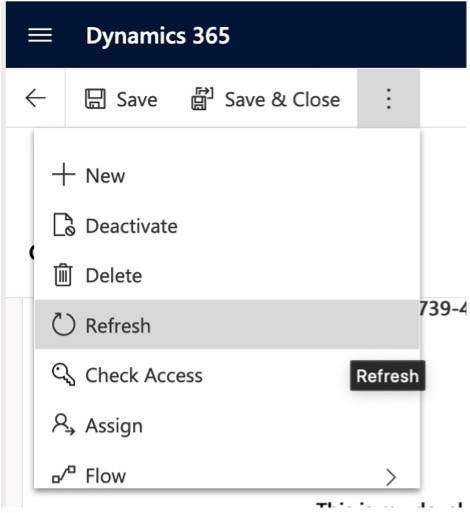Choose the highlighted Refresh menu item
The image size is (470, 513).
227,324
